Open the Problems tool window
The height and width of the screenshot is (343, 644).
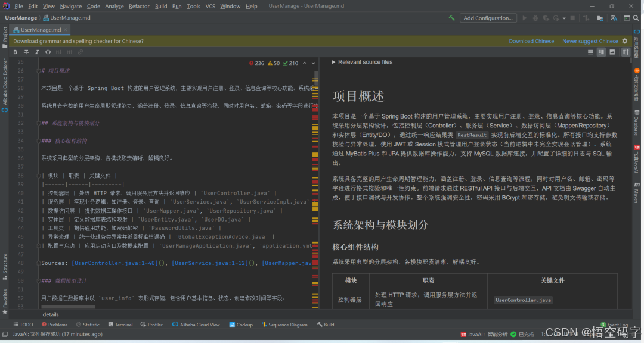click(x=54, y=325)
